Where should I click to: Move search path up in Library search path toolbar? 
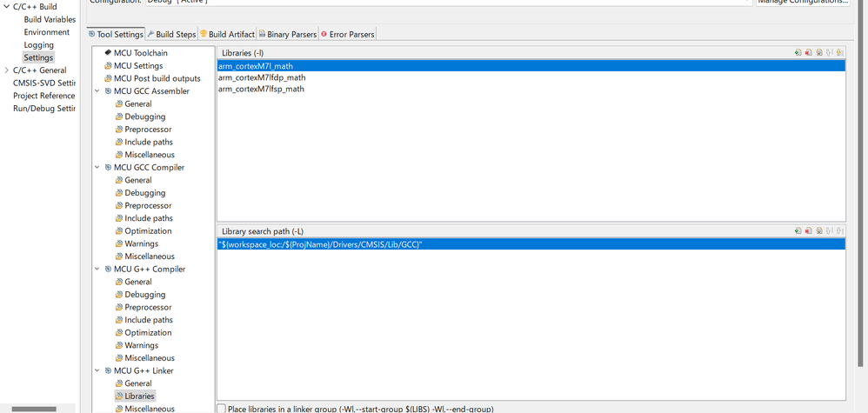coord(829,231)
